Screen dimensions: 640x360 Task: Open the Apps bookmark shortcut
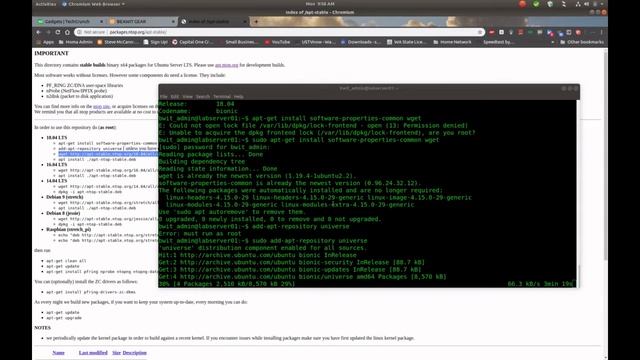tap(45, 42)
